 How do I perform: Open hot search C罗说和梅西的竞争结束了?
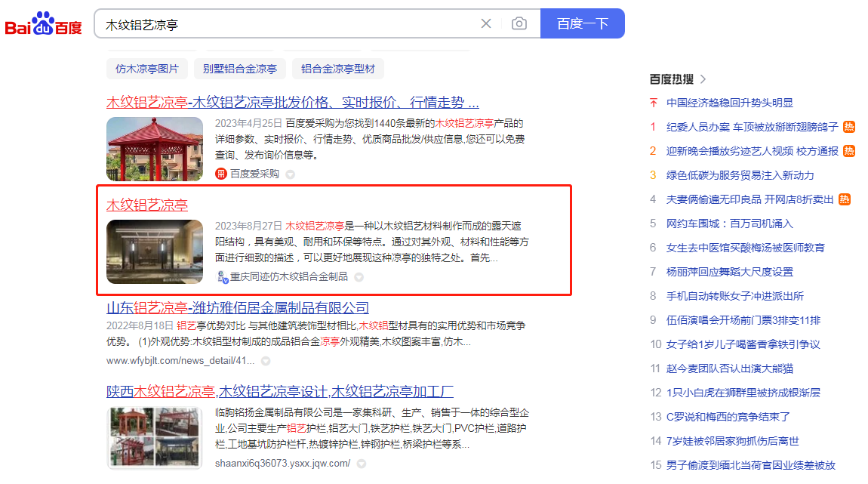click(x=728, y=417)
